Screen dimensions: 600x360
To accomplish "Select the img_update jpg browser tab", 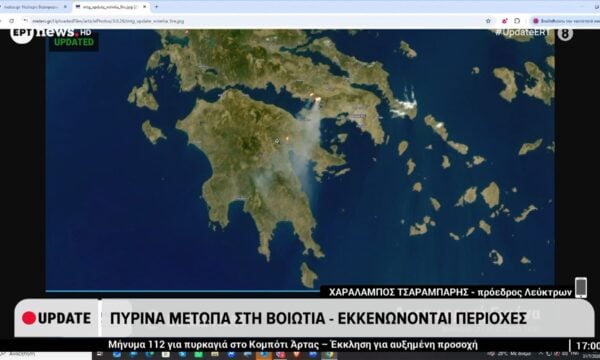I will (111, 7).
